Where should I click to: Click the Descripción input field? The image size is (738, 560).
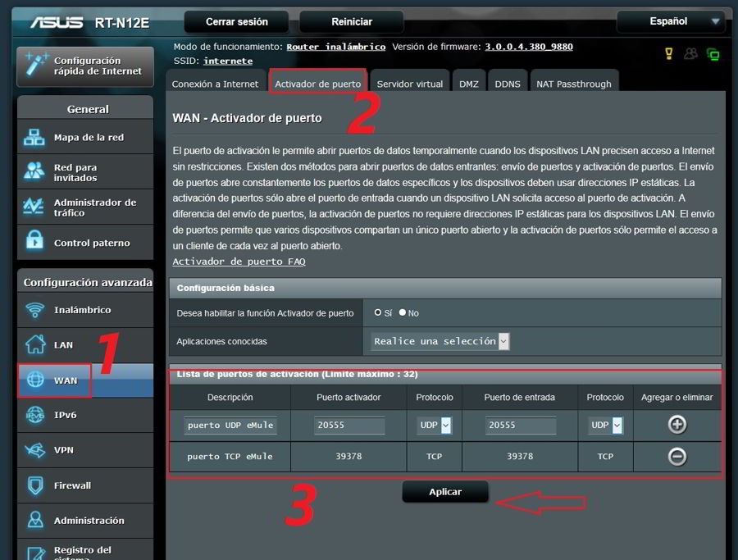point(230,426)
